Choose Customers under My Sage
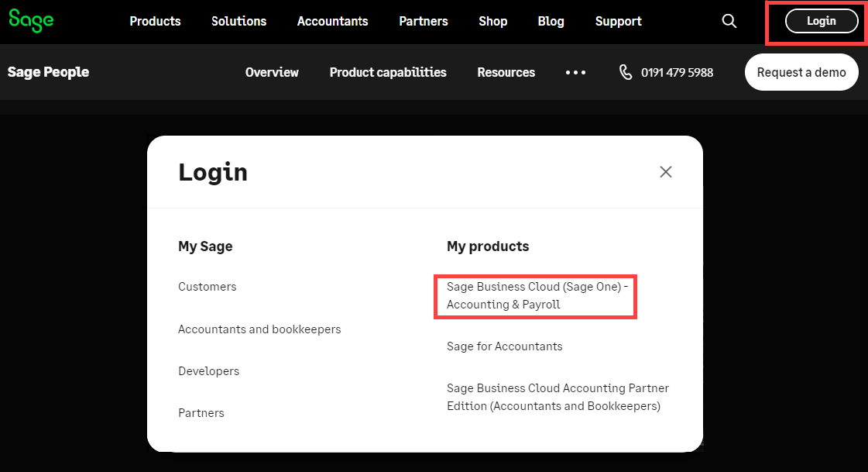 (208, 287)
